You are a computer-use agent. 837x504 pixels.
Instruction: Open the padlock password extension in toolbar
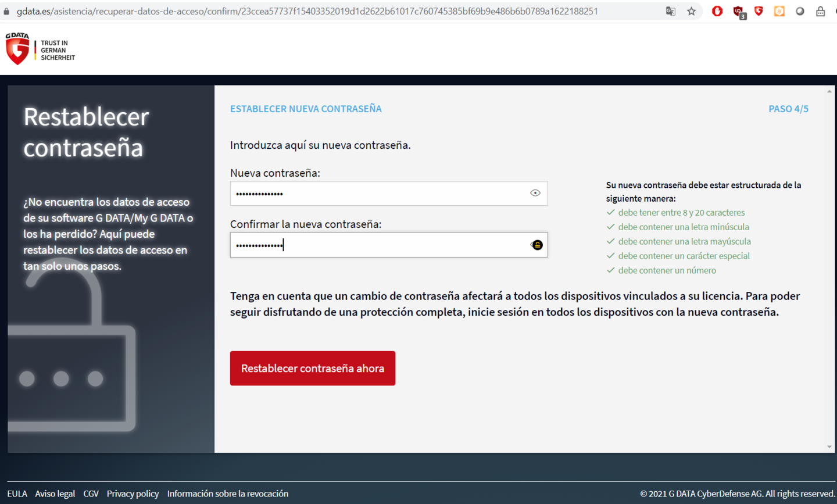(x=820, y=11)
